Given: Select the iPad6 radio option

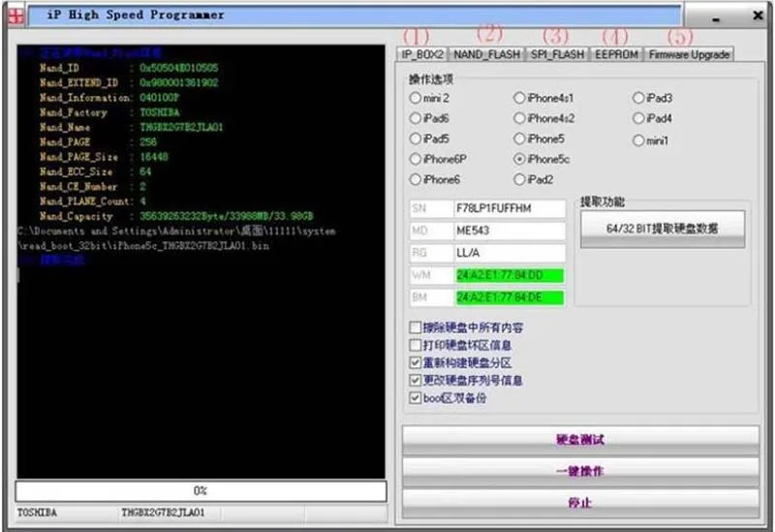Looking at the screenshot, I should click(429, 118).
